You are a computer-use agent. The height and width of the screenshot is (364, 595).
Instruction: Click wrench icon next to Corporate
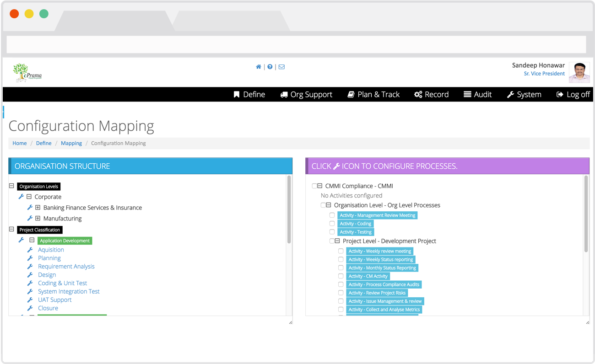21,197
